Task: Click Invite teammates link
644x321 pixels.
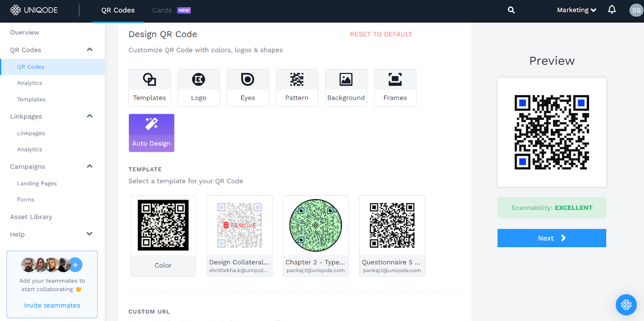Action: [x=52, y=305]
